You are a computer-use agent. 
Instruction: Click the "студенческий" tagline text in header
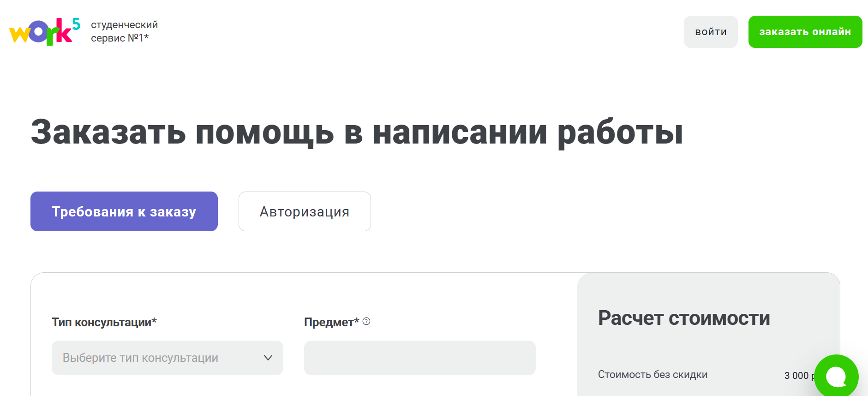(x=124, y=25)
